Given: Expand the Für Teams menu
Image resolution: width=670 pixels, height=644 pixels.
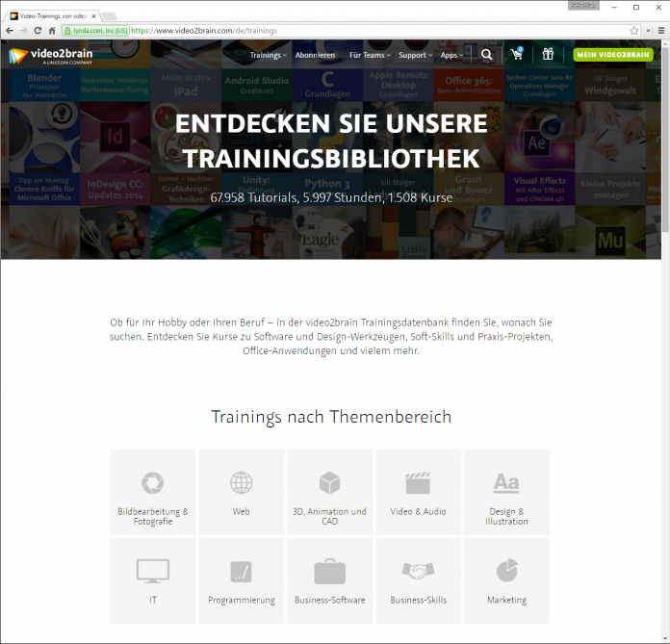Looking at the screenshot, I should (x=370, y=55).
